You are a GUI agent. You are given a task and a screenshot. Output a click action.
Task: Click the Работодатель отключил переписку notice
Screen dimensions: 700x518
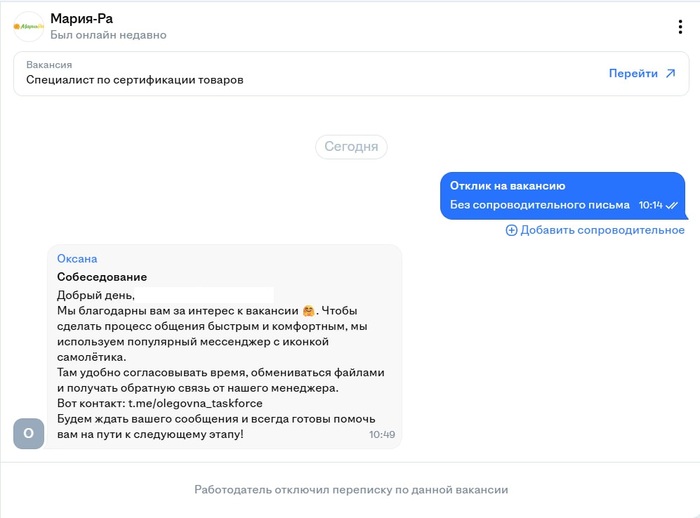351,490
